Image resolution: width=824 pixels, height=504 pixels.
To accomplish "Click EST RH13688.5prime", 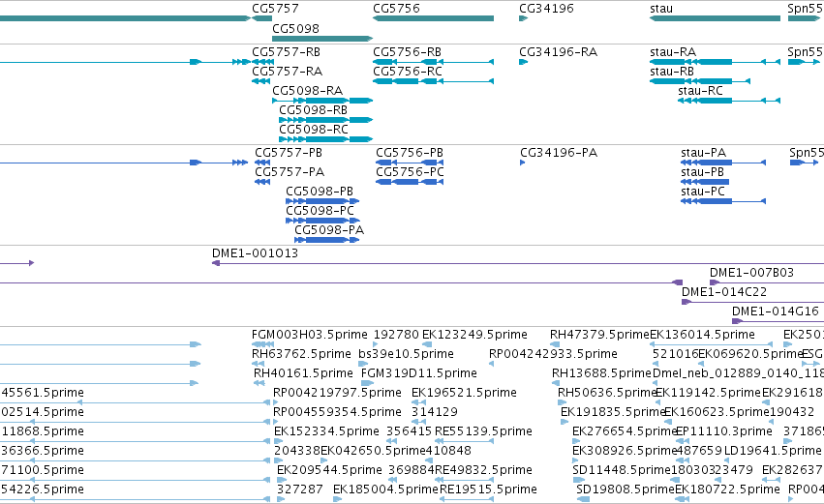I will 601,373.
